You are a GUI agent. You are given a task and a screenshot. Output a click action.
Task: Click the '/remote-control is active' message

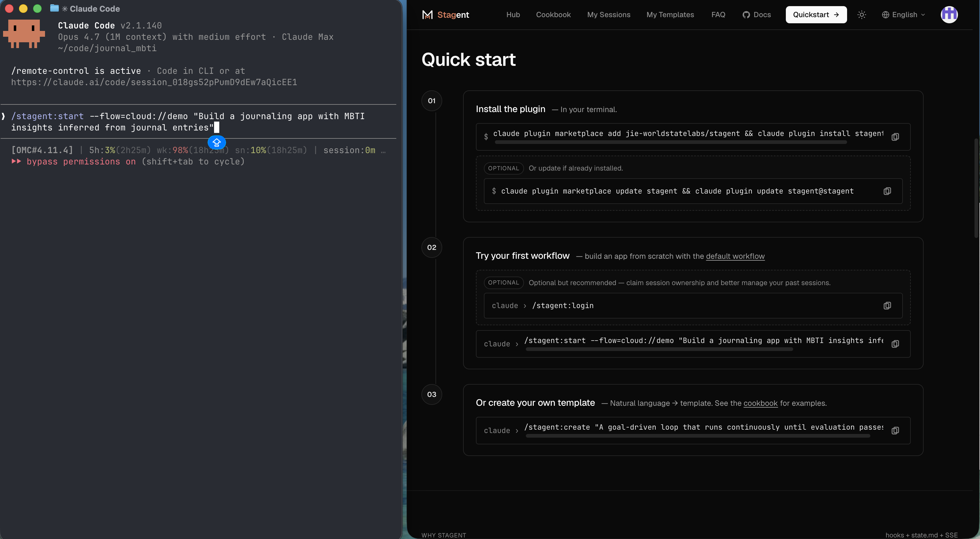[76, 71]
